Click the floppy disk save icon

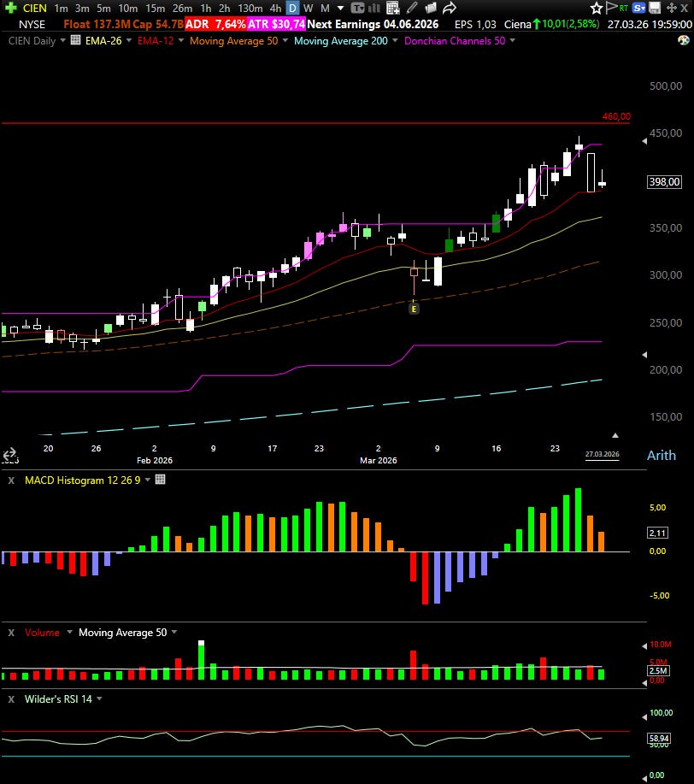[655, 8]
